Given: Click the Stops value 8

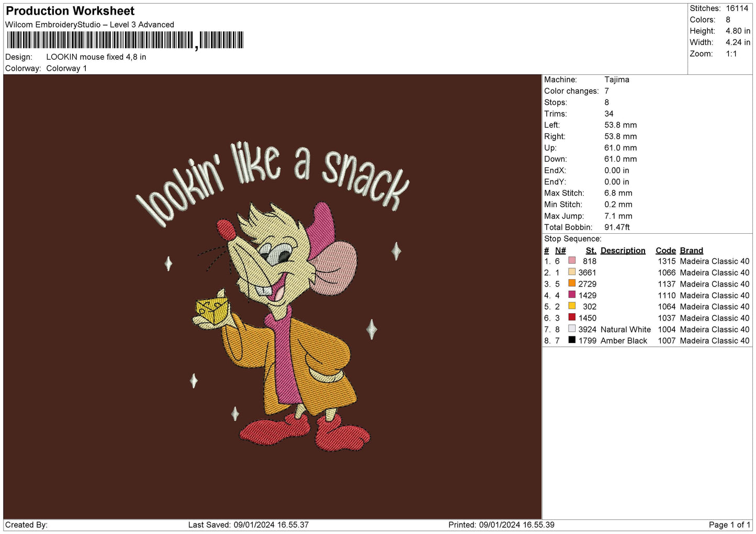Looking at the screenshot, I should point(606,103).
